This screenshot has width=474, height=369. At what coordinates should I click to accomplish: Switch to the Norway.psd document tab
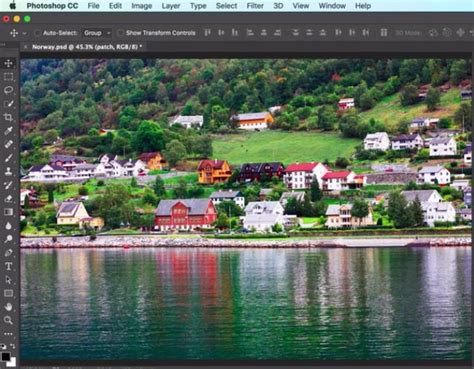click(87, 47)
